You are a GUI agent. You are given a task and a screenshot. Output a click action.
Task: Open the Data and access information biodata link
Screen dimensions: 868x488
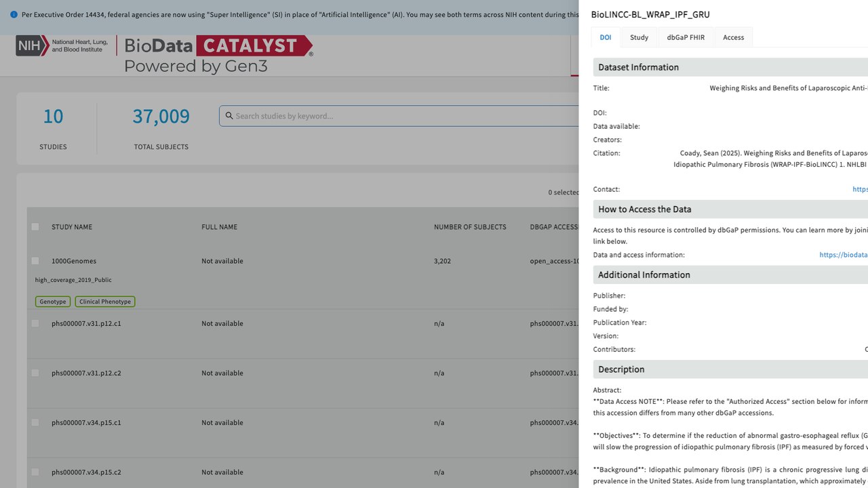844,255
